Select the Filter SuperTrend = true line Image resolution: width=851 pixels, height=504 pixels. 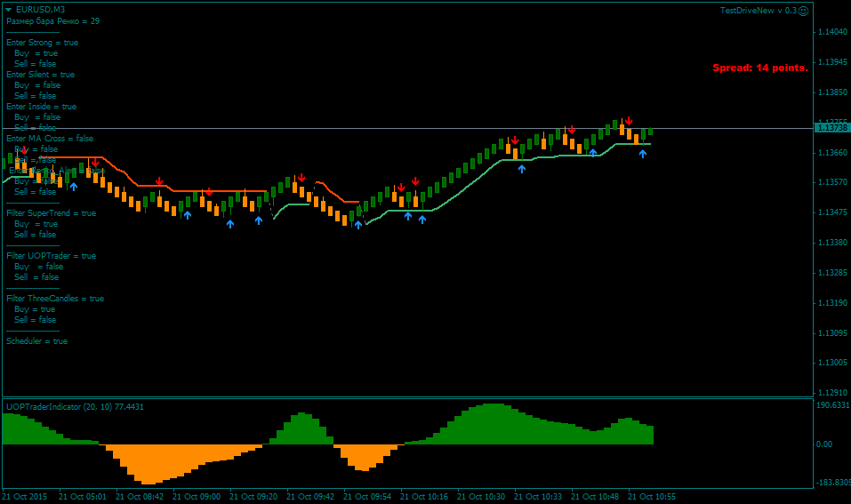click(x=51, y=213)
